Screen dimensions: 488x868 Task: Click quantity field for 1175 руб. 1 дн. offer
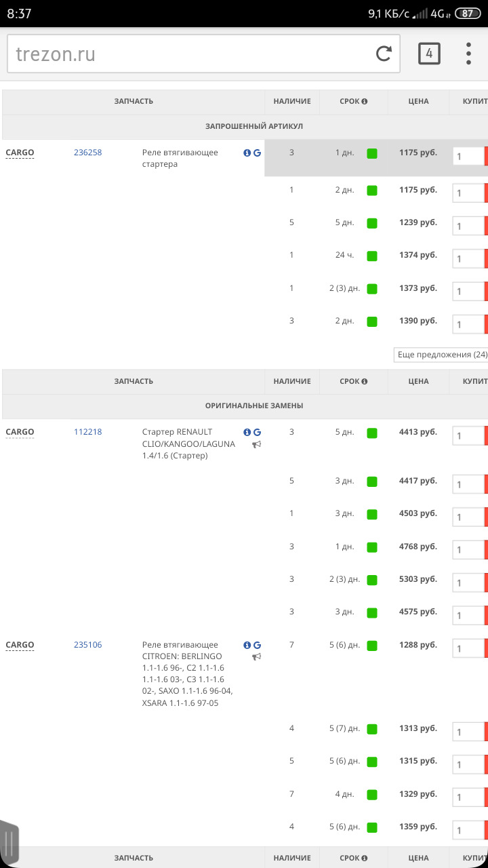point(468,157)
